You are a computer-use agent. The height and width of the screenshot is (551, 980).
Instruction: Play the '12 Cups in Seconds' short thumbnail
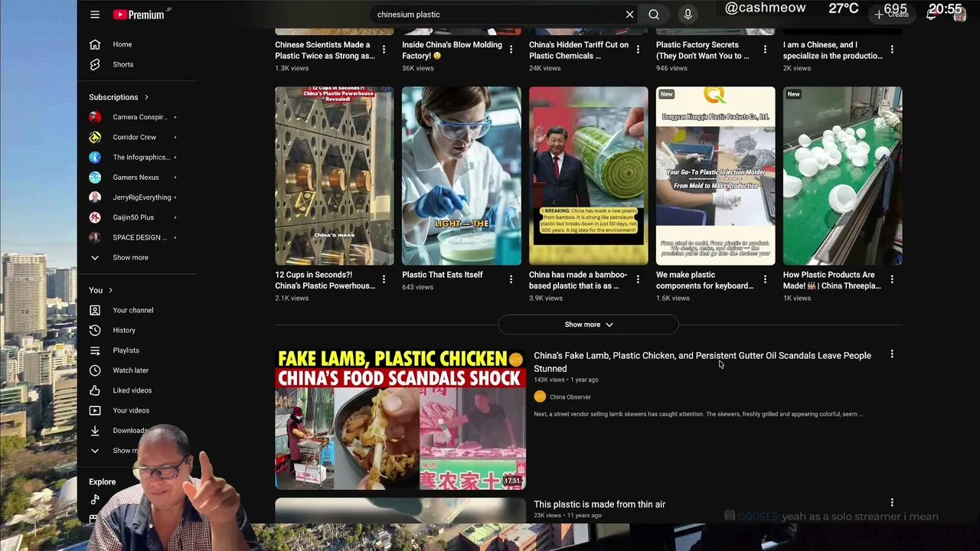click(335, 176)
